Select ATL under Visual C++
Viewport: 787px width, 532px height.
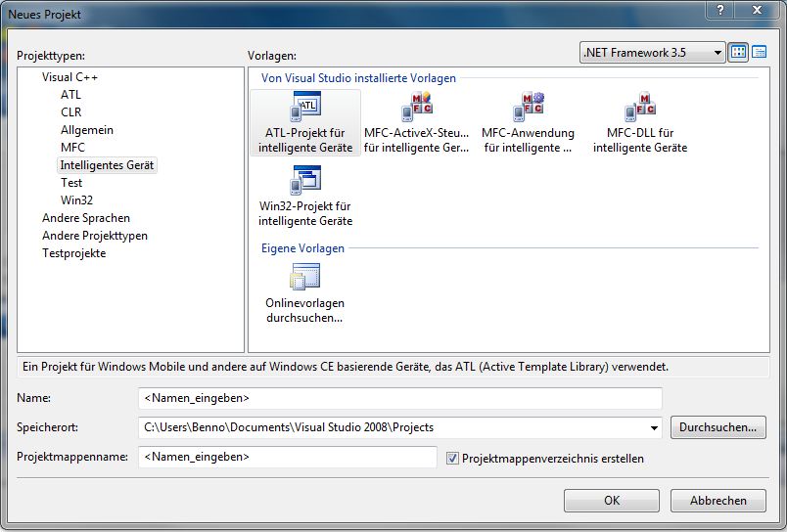[x=70, y=95]
